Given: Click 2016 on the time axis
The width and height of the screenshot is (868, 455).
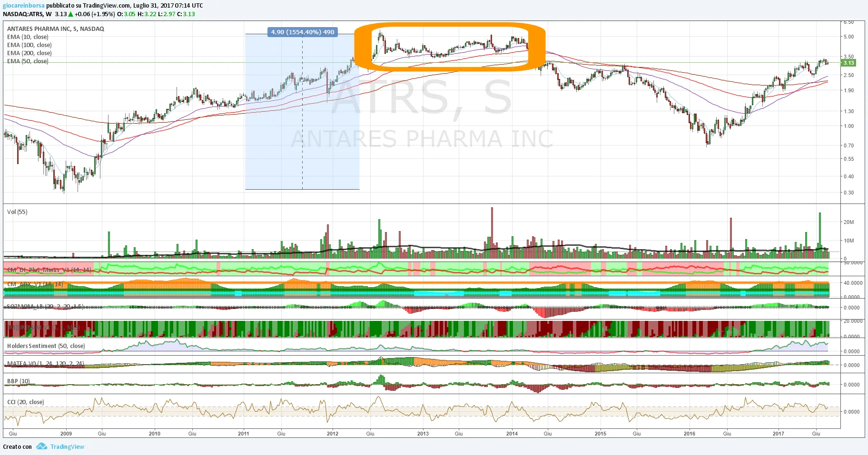Looking at the screenshot, I should coord(689,434).
